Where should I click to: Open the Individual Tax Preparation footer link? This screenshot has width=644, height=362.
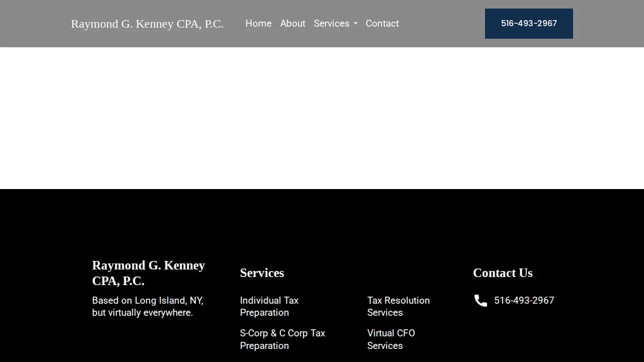coord(269,306)
